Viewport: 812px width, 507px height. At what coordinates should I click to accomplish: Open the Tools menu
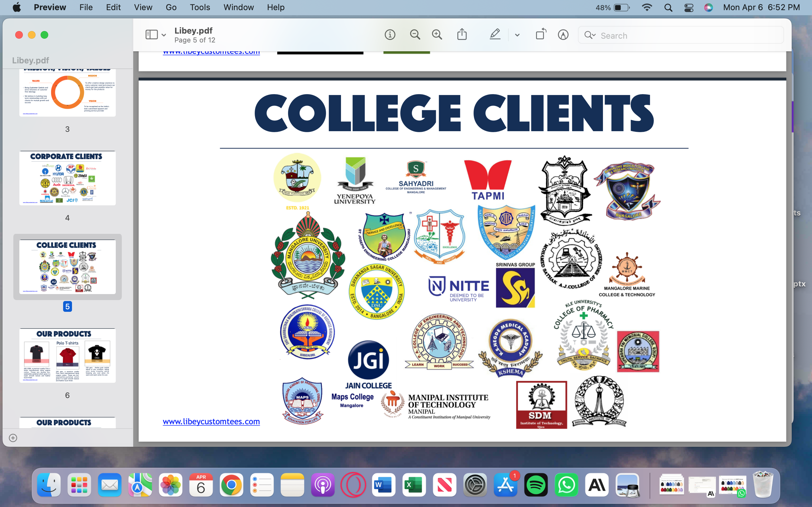pos(200,7)
